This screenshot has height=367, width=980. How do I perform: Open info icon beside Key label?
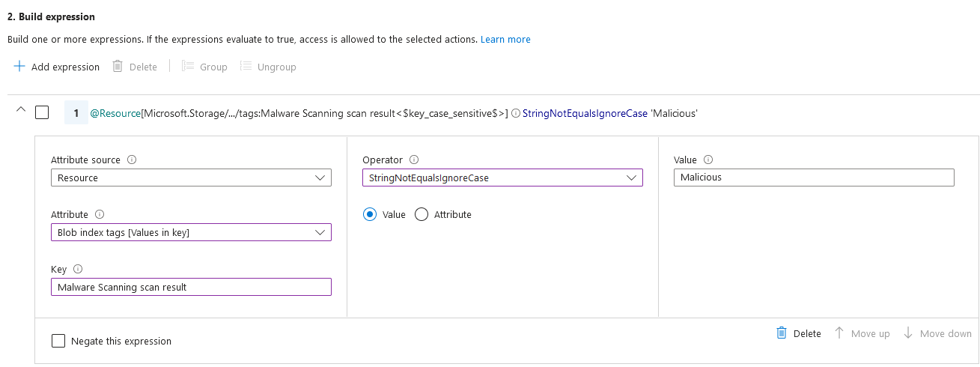coord(78,269)
